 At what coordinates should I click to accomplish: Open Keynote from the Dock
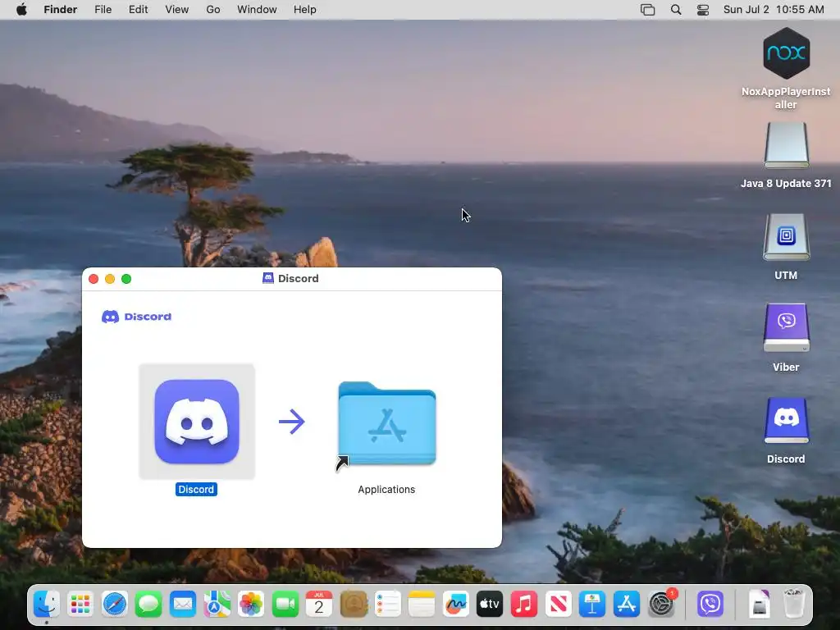[x=592, y=605]
